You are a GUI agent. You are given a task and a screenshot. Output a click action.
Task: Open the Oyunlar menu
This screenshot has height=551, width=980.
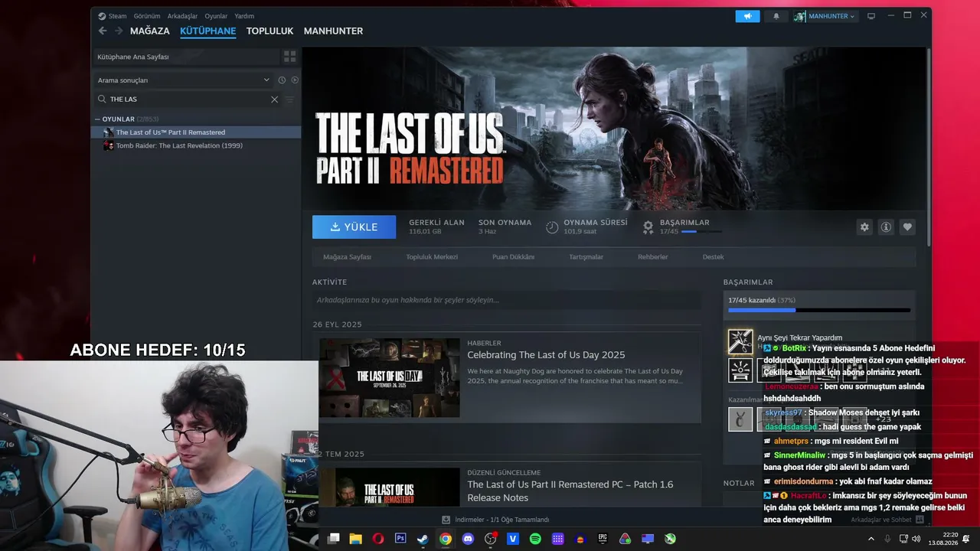tap(216, 16)
